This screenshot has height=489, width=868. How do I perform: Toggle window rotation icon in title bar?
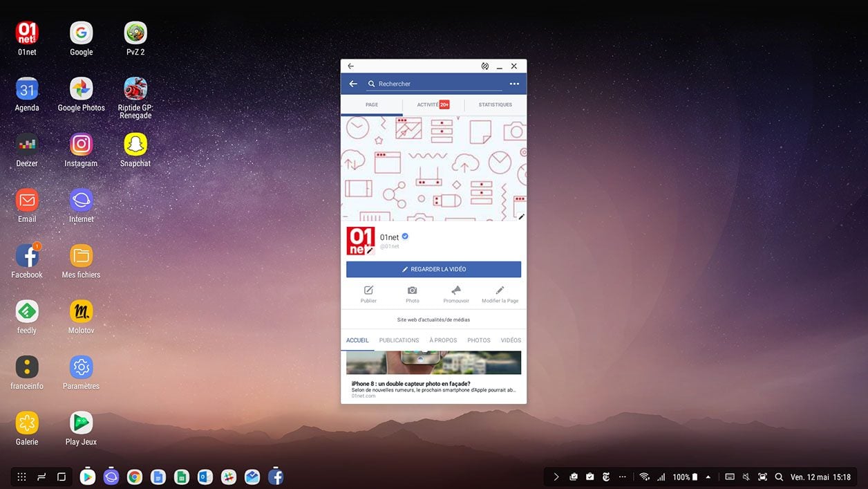[x=484, y=66]
